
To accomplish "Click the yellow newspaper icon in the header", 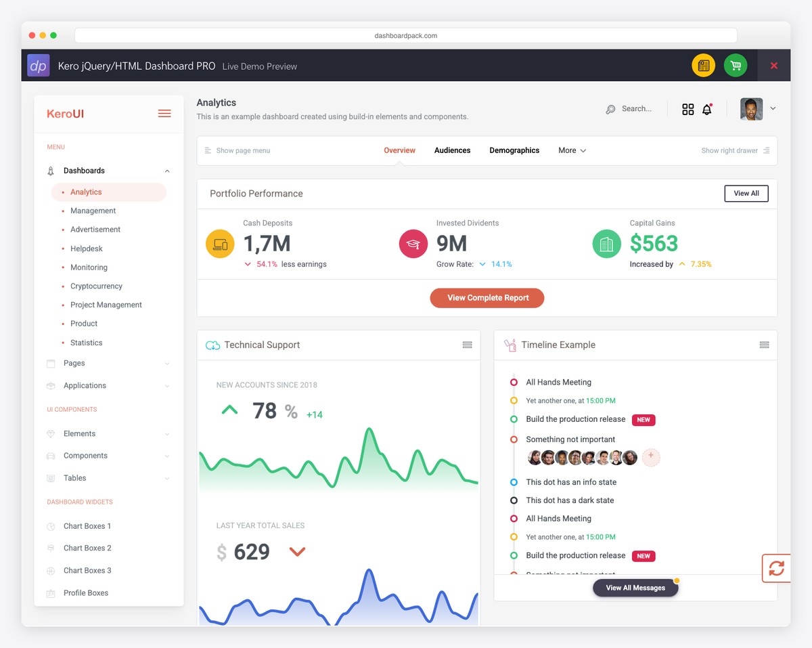I will [x=703, y=65].
